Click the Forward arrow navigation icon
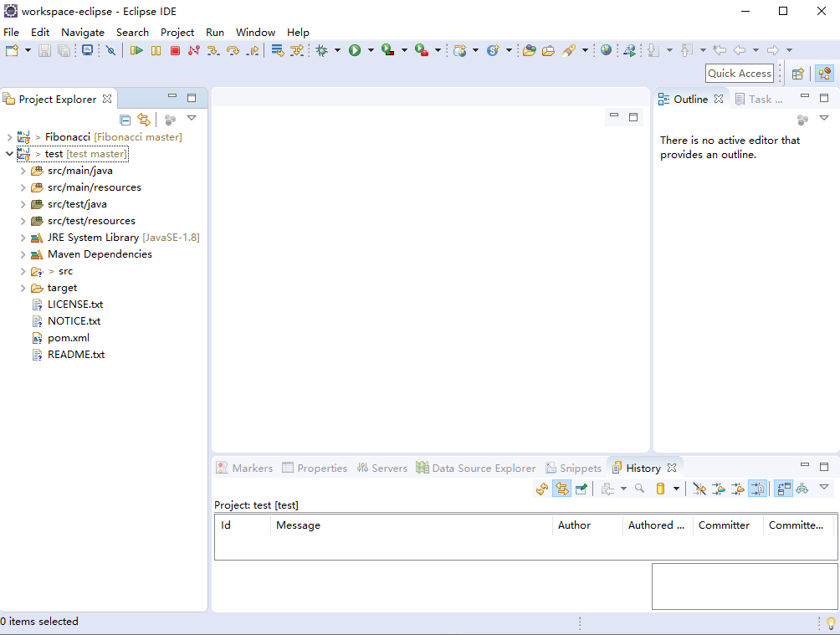The width and height of the screenshot is (840, 635). [x=772, y=50]
